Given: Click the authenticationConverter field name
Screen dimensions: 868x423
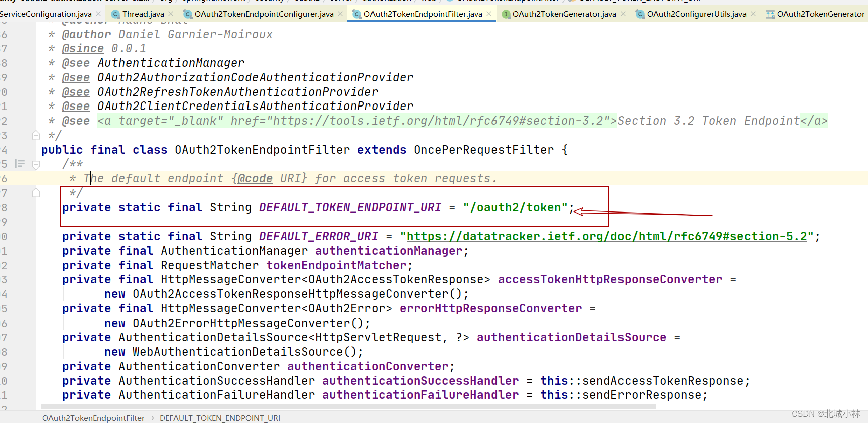Looking at the screenshot, I should (368, 367).
